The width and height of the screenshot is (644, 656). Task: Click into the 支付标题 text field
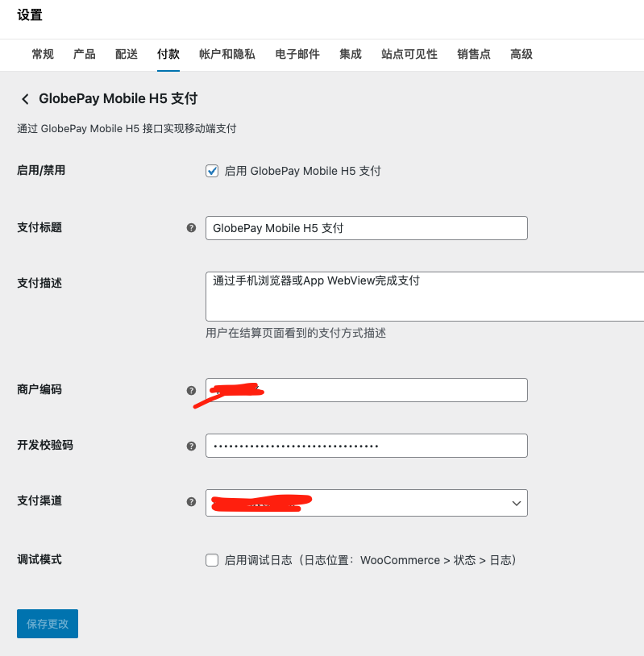(x=366, y=228)
